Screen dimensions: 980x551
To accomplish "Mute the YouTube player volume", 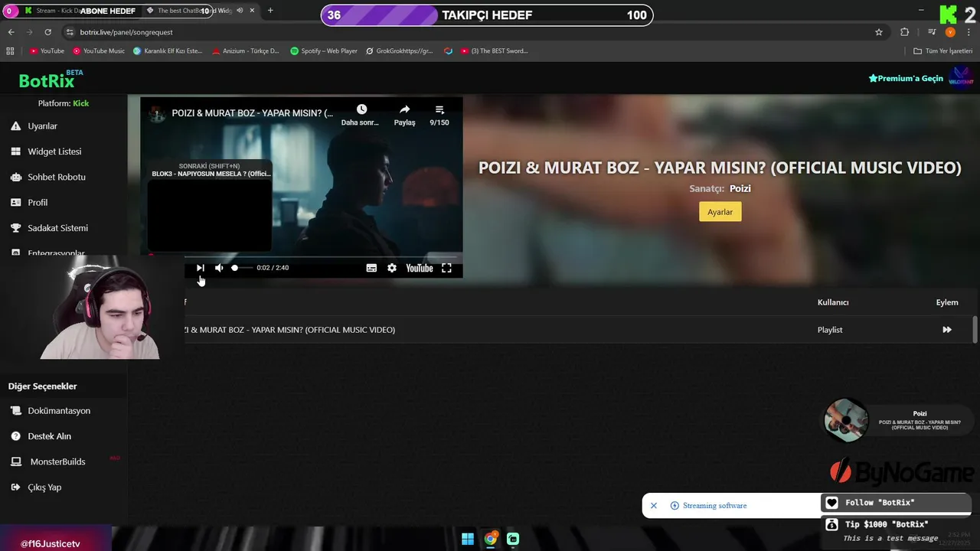I will pos(219,268).
